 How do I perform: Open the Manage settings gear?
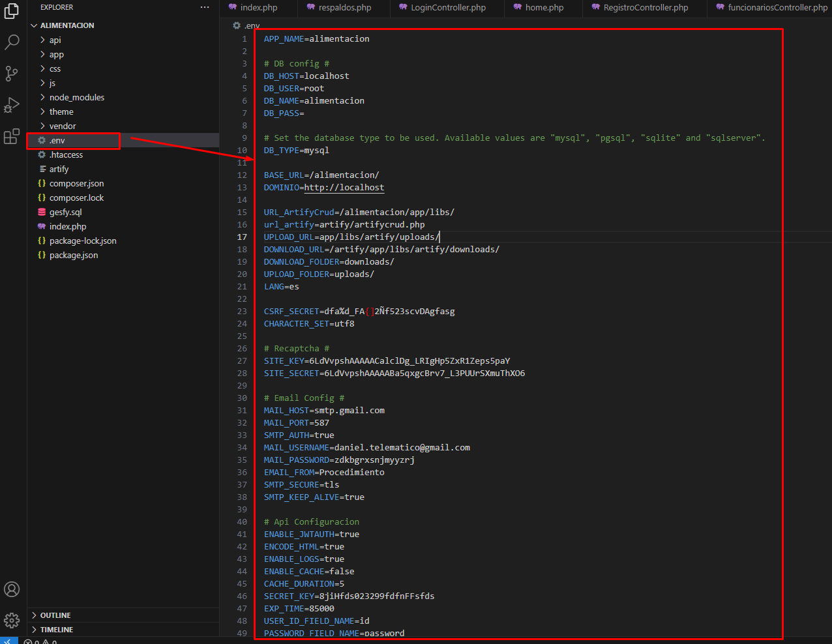pos(11,620)
